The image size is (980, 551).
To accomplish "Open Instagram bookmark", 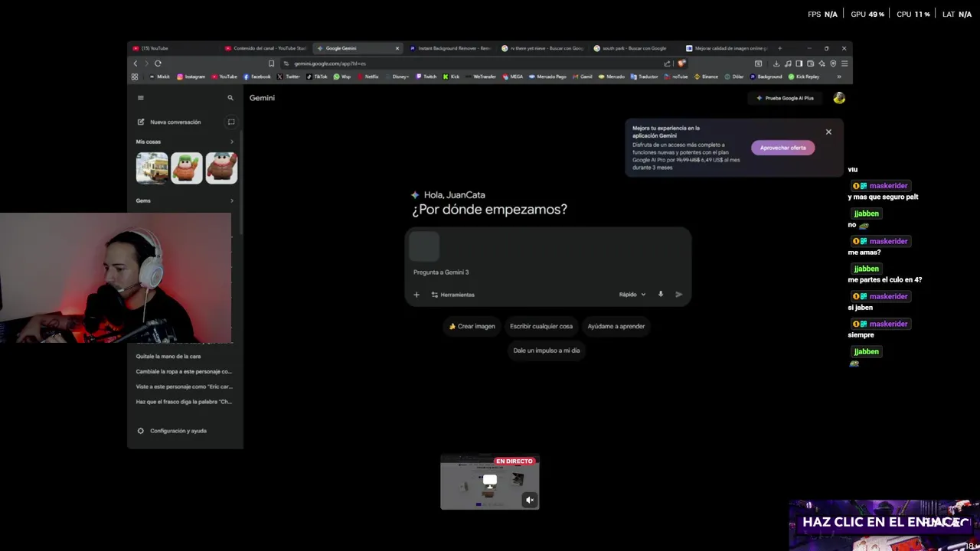I will [191, 77].
